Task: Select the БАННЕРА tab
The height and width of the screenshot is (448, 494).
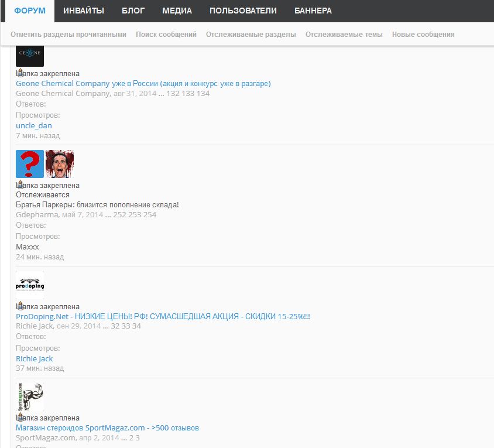Action: coord(313,11)
